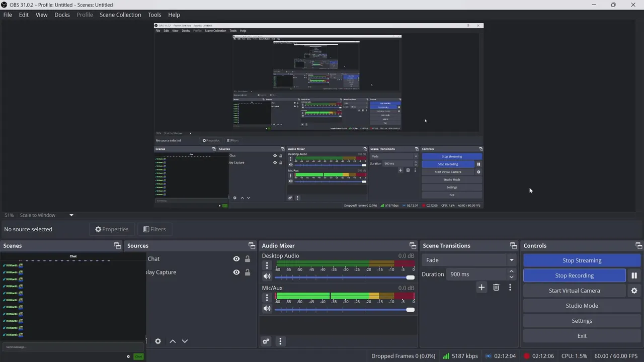Image resolution: width=644 pixels, height=362 pixels.
Task: Open the View menu
Action: click(x=41, y=15)
